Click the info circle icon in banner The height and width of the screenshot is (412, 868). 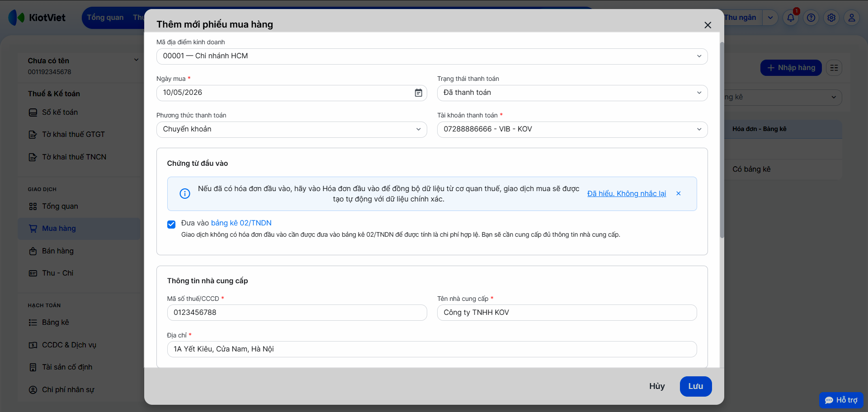pyautogui.click(x=185, y=194)
